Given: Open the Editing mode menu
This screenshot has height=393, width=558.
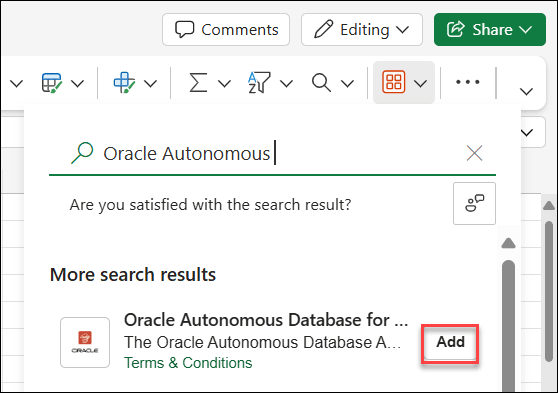Looking at the screenshot, I should pos(362,30).
